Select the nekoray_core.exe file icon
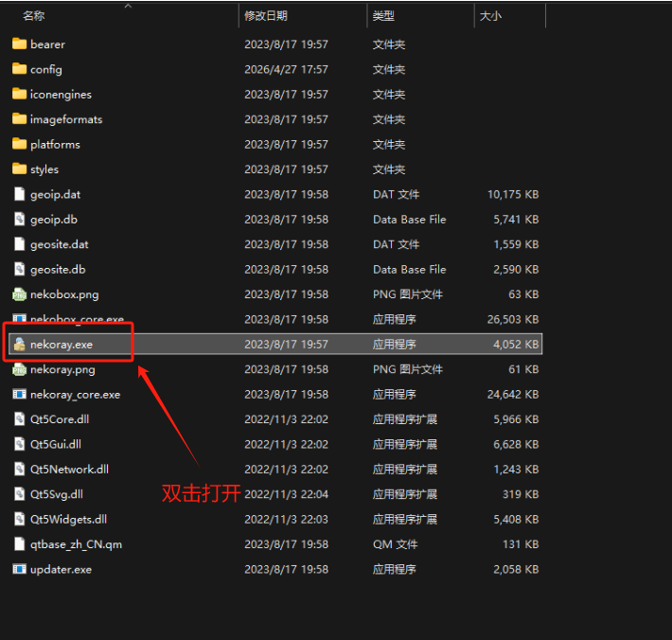The width and height of the screenshot is (672, 640). coord(19,394)
